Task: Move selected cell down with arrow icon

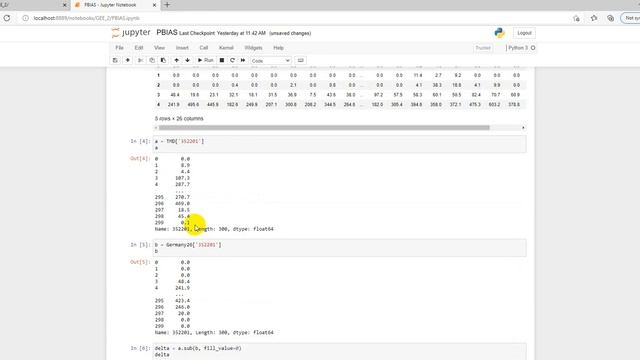Action: [x=187, y=60]
